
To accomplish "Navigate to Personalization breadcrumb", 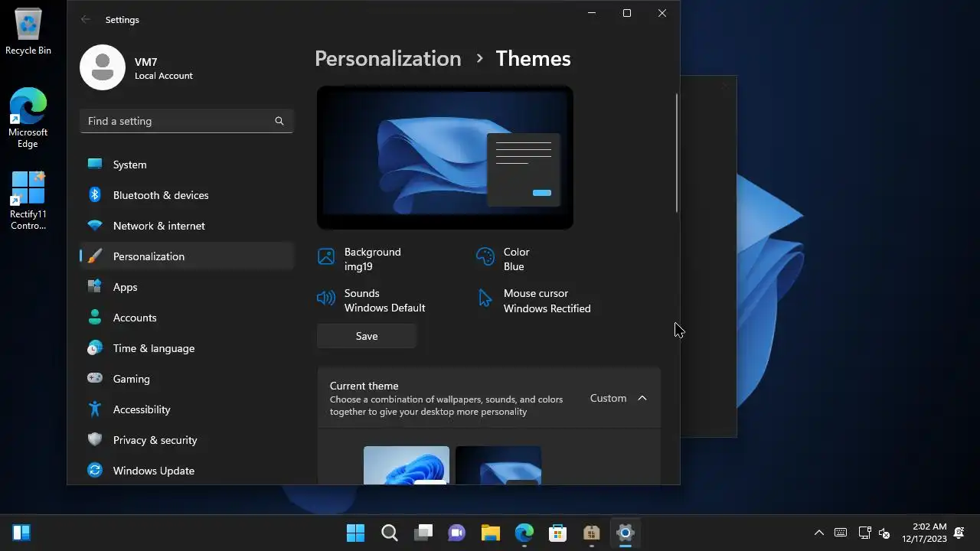I will (x=388, y=59).
